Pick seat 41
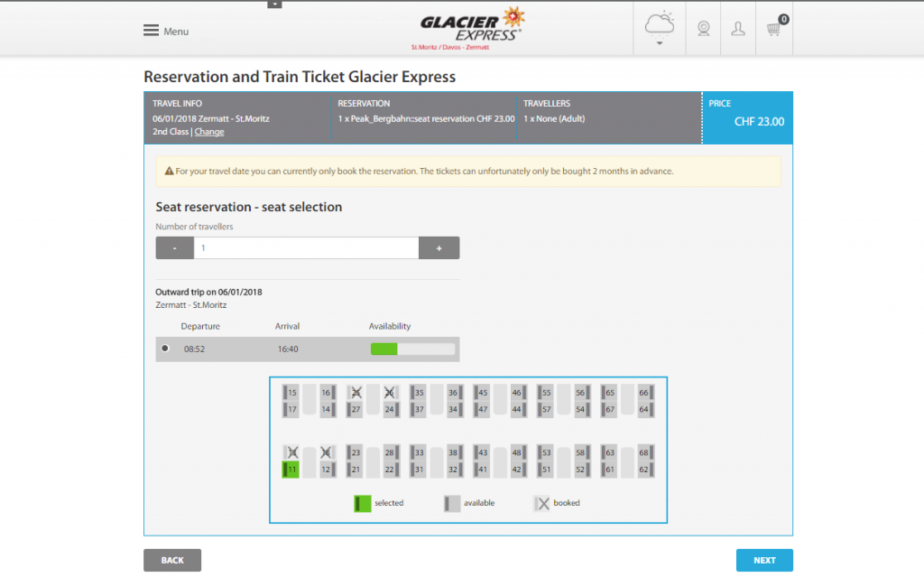Viewport: 924px width, 577px height. 482,469
